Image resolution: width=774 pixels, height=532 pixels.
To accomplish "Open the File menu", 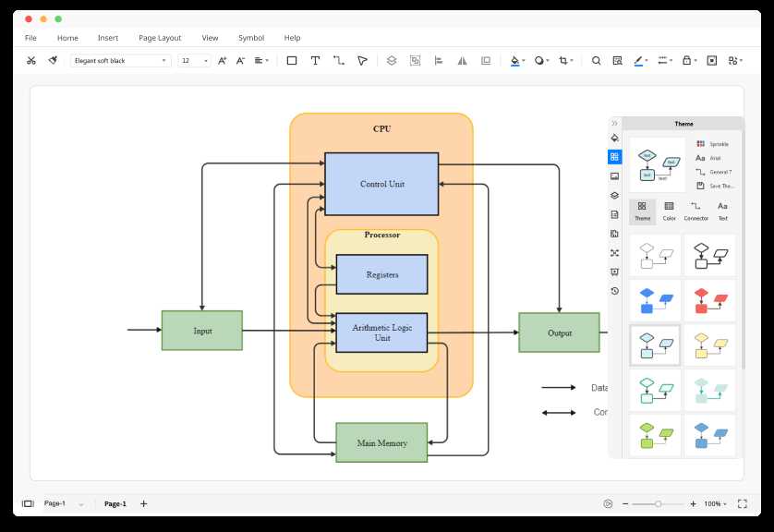I will [x=30, y=38].
